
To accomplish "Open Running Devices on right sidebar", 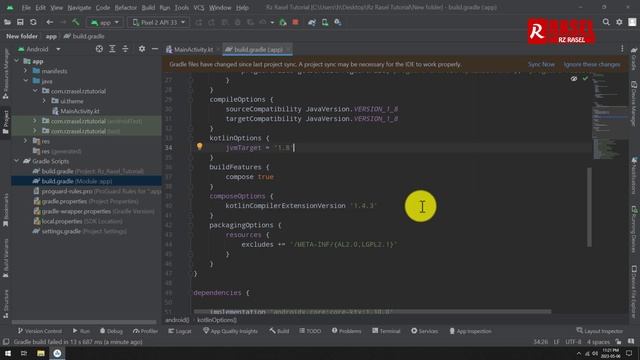I will pyautogui.click(x=634, y=229).
